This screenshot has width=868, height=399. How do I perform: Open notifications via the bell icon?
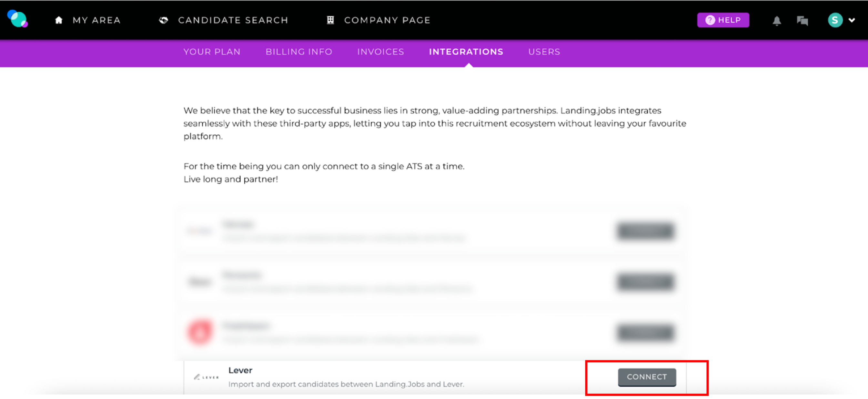tap(777, 20)
